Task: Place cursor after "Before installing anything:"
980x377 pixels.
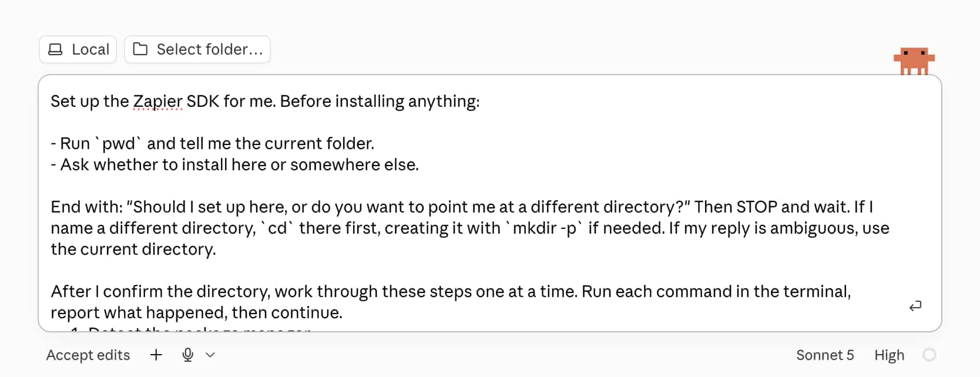Action: coord(481,102)
